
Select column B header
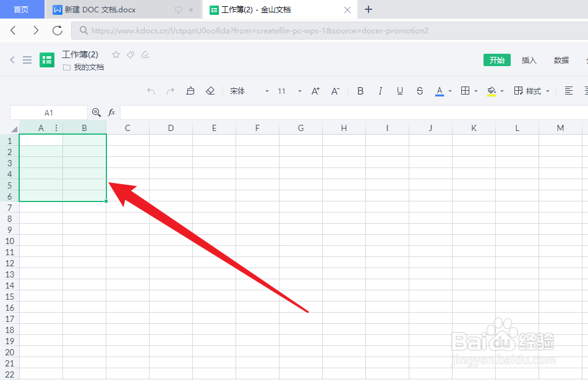coord(84,128)
